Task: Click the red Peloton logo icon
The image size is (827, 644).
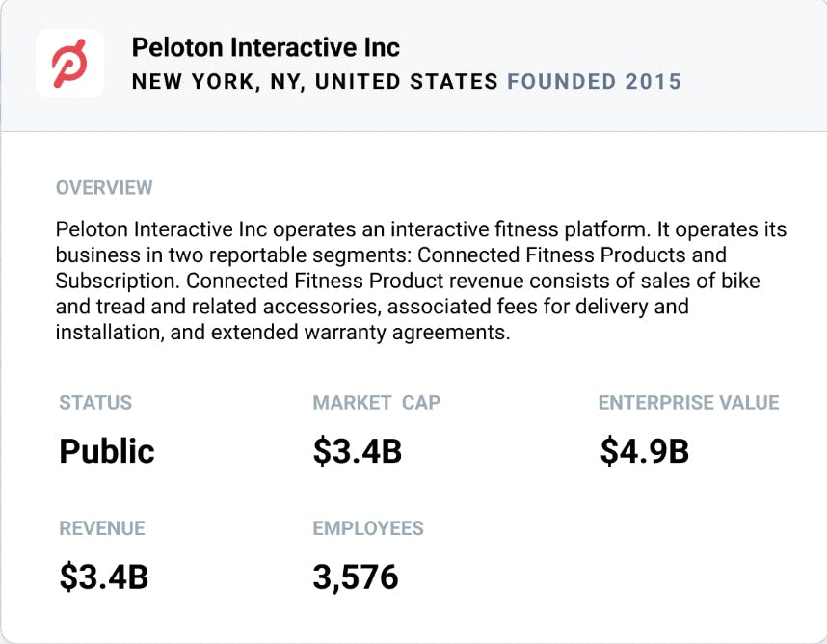Action: (69, 63)
